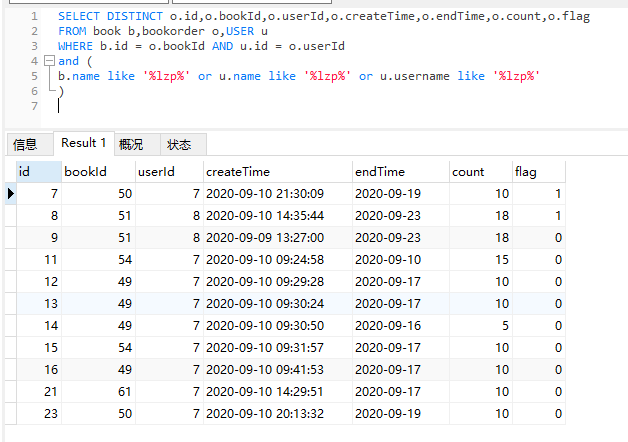Click the count column header
628x442 pixels.
pos(481,172)
